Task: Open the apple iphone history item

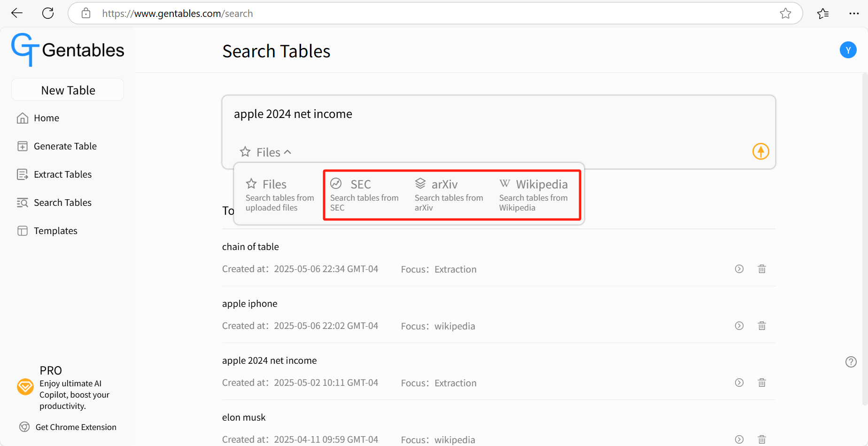Action: pos(249,304)
